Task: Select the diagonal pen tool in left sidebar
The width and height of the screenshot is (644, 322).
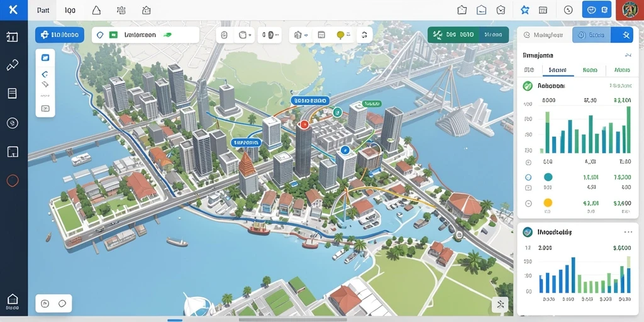Action: tap(13, 65)
